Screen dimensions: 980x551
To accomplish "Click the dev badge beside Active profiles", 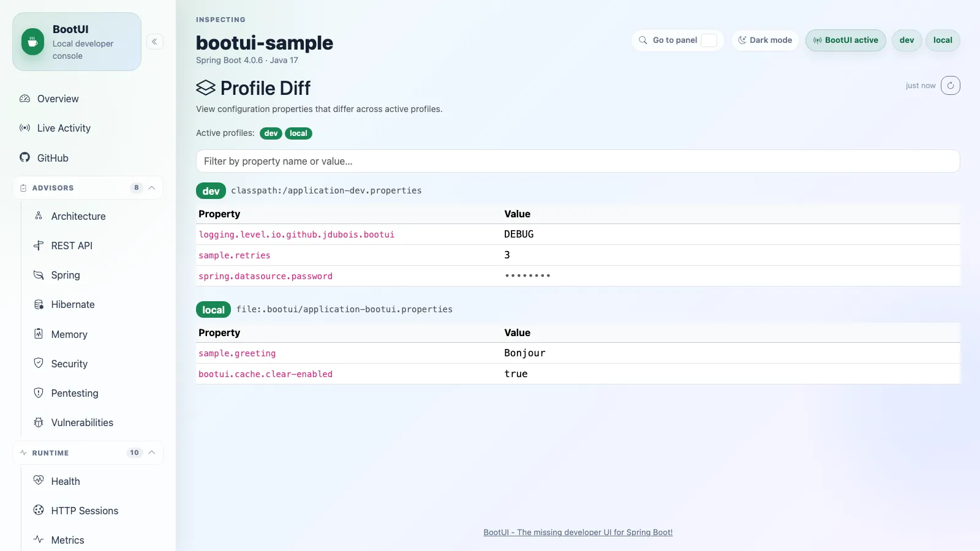I will pyautogui.click(x=271, y=133).
